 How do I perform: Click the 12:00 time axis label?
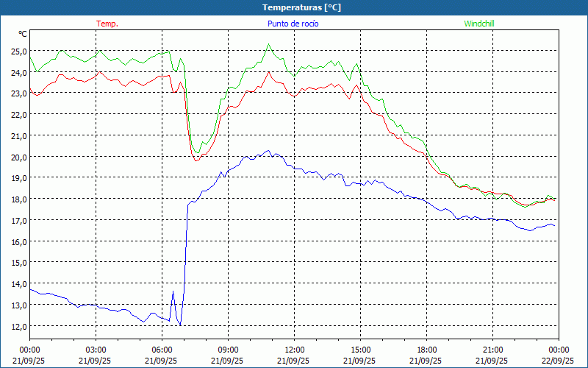tap(294, 350)
